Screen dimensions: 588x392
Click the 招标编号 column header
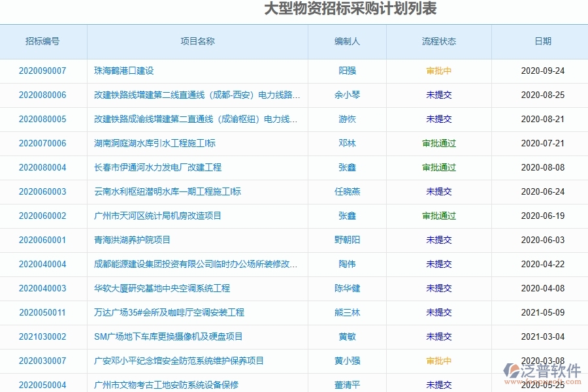pos(43,41)
